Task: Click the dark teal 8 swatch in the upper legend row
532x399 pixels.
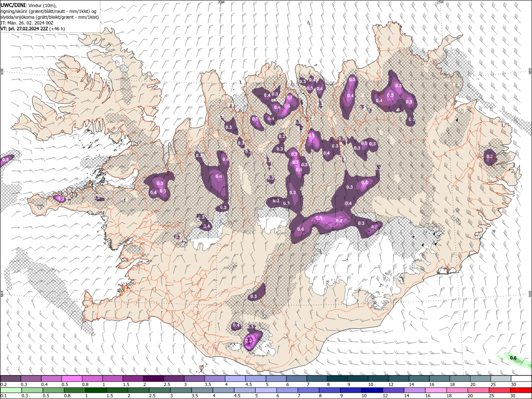Action: point(337,379)
